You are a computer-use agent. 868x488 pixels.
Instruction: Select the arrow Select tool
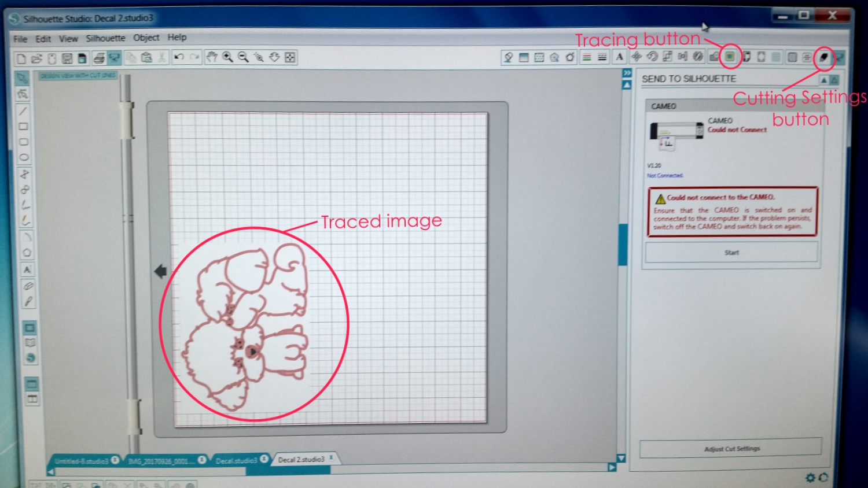pos(22,77)
